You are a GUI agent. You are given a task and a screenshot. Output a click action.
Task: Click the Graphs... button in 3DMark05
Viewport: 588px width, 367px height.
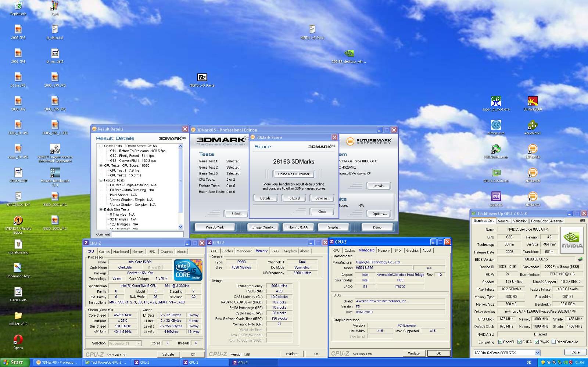(x=334, y=227)
